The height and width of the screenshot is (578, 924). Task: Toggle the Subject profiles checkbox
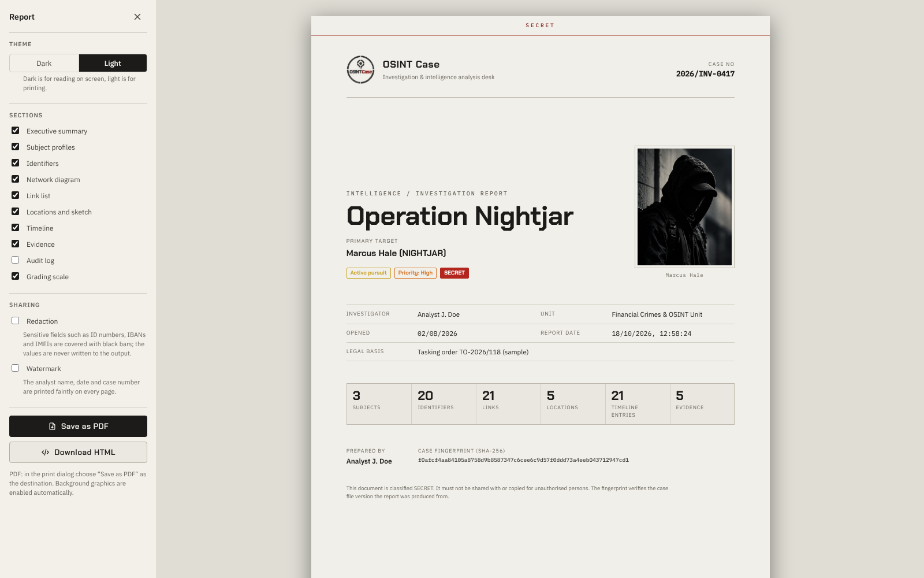16,147
